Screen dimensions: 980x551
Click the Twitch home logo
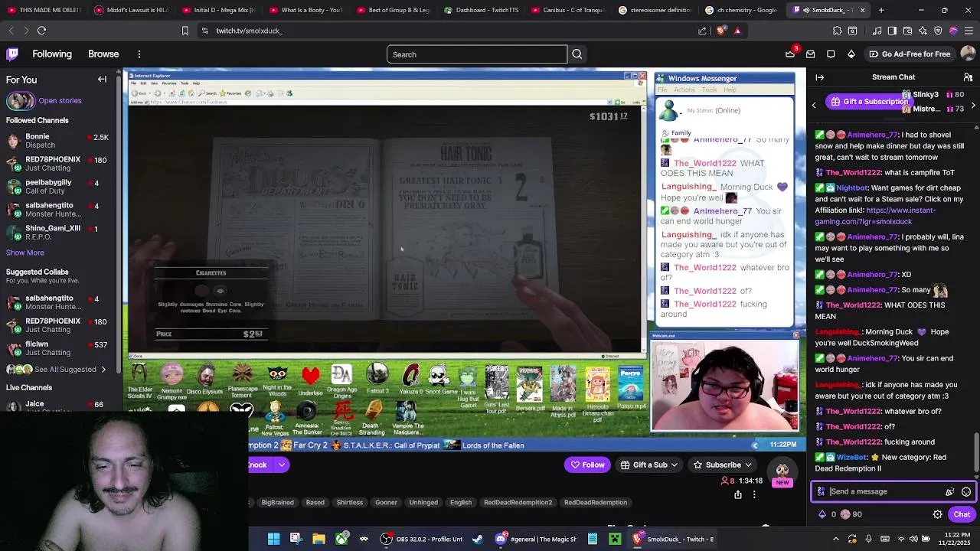[12, 54]
